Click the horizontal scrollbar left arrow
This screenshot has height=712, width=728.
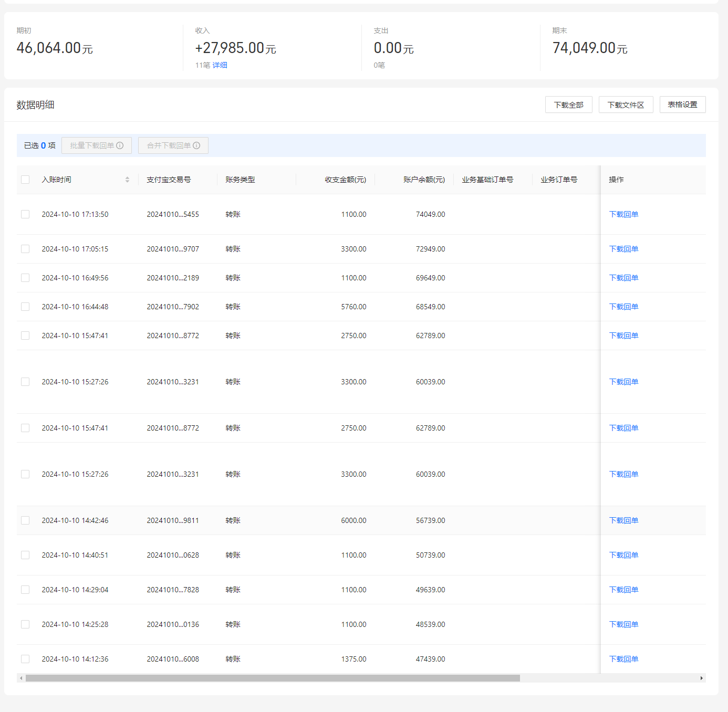click(x=21, y=678)
